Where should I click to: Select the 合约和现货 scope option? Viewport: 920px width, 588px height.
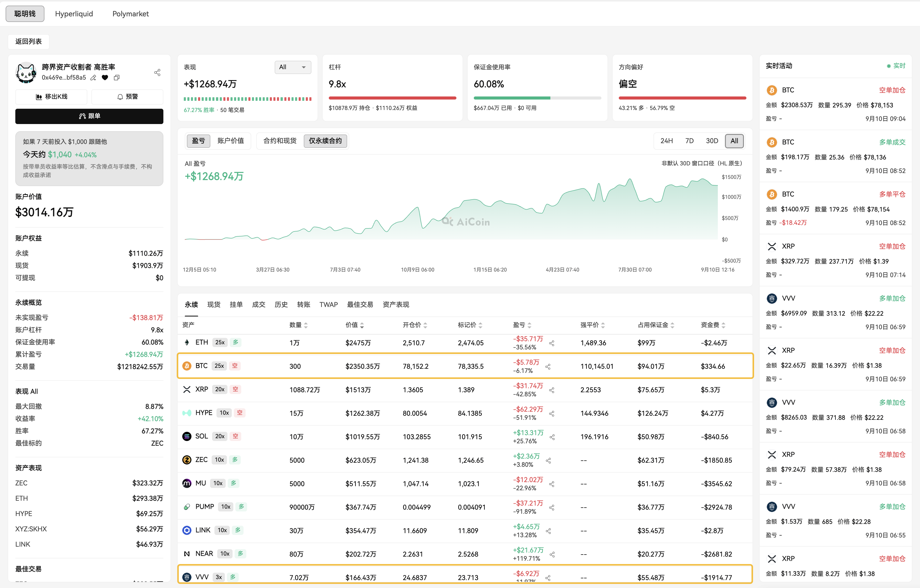tap(280, 141)
